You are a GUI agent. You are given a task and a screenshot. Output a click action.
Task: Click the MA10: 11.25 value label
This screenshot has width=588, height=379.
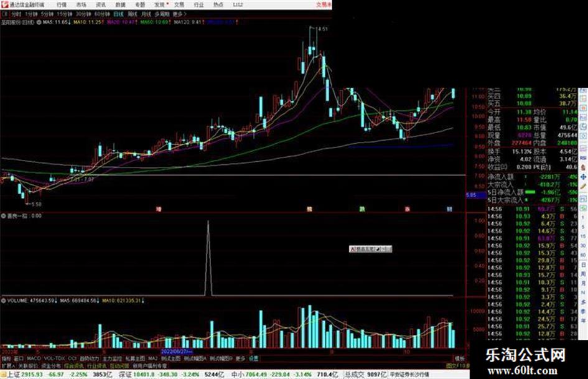click(x=88, y=22)
